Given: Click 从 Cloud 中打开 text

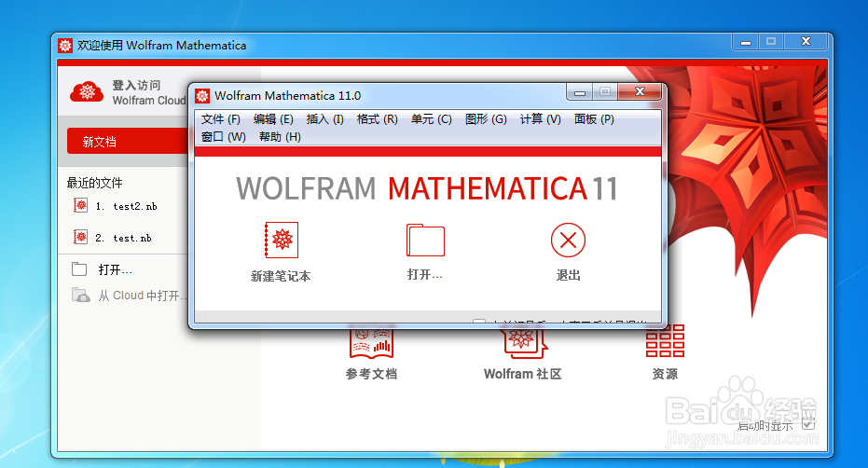Looking at the screenshot, I should tap(143, 296).
